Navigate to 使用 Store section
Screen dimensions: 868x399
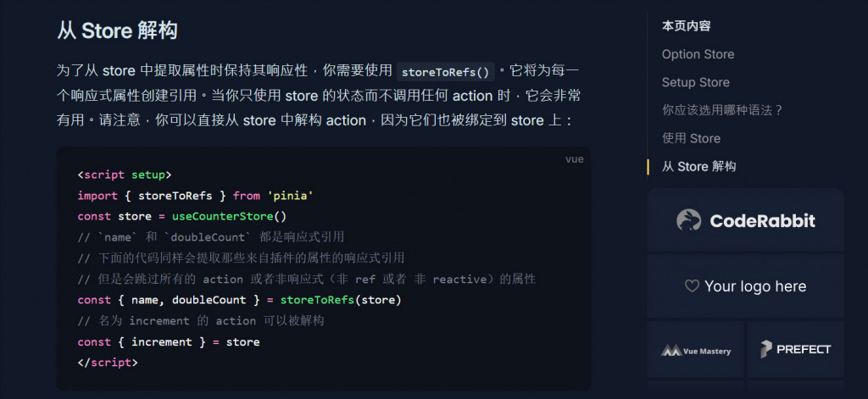click(x=691, y=138)
